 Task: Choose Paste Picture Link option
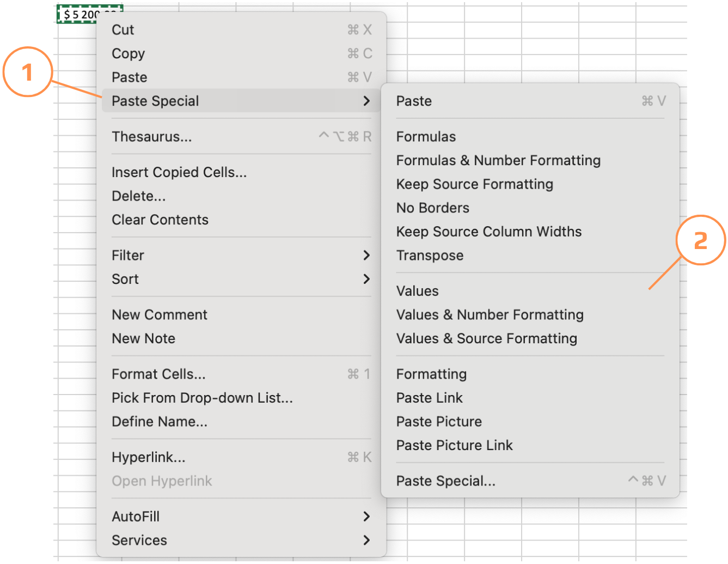(x=455, y=445)
